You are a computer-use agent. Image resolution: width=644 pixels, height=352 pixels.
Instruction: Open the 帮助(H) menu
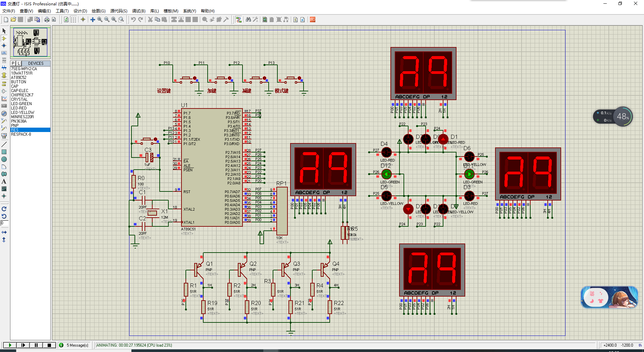click(208, 11)
